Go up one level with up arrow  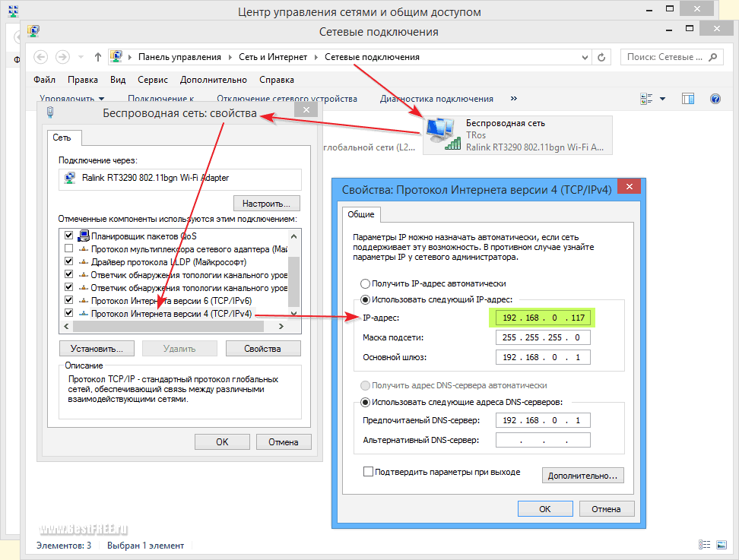(x=97, y=57)
